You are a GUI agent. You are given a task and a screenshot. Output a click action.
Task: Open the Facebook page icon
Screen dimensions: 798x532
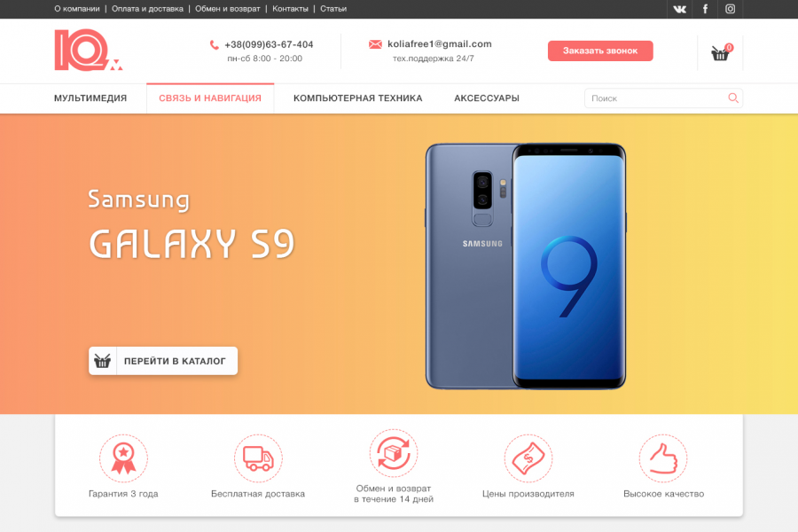705,9
